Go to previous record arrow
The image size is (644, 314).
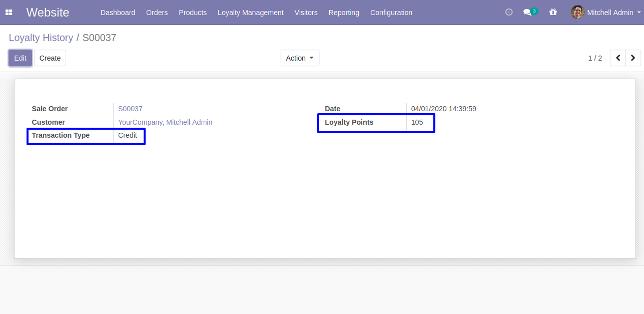[x=618, y=58]
